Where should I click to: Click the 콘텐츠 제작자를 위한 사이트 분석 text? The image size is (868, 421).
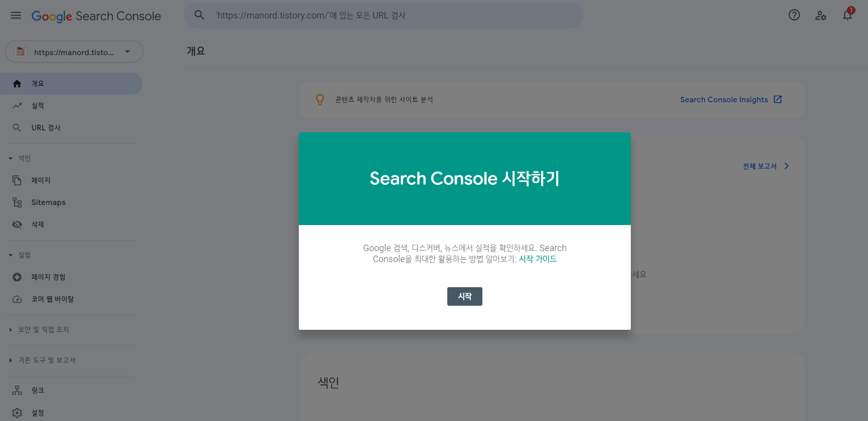point(384,100)
